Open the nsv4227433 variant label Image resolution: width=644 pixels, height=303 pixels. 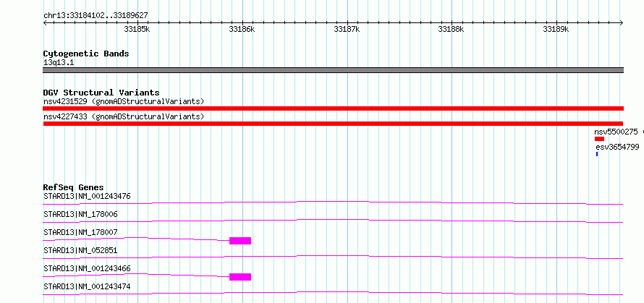[124, 116]
